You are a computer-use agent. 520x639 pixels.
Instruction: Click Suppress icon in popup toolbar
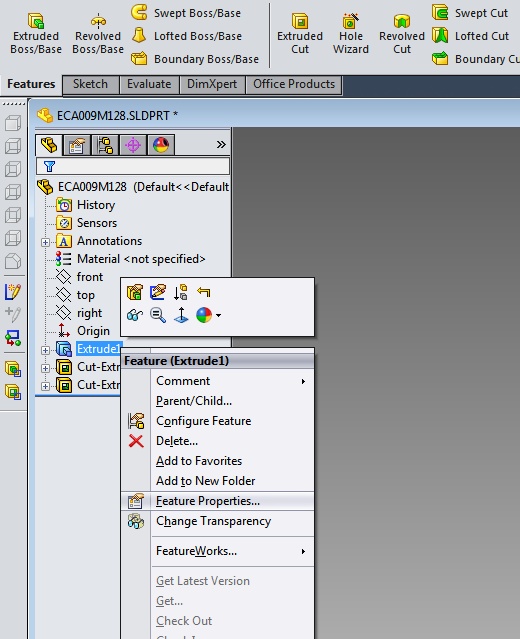(181, 293)
